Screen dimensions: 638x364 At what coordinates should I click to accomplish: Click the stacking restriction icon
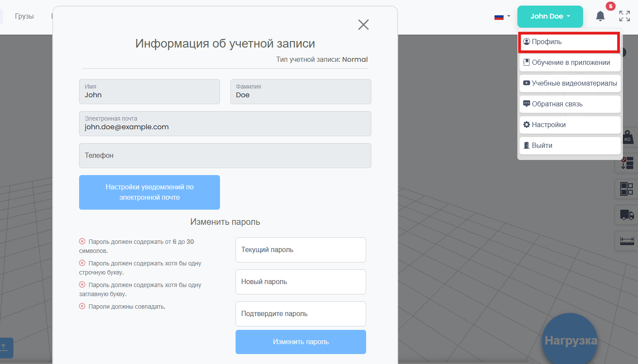pos(627,163)
